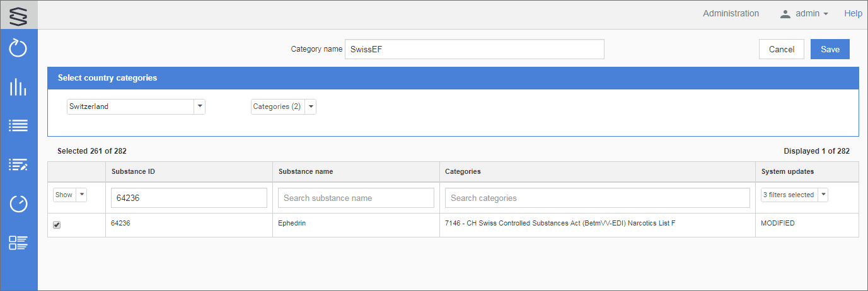Click the Cancel button
Screen dimensions: 868x291
click(781, 49)
